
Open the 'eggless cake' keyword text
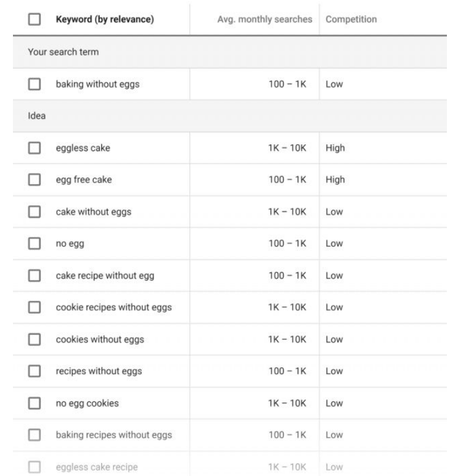(83, 148)
